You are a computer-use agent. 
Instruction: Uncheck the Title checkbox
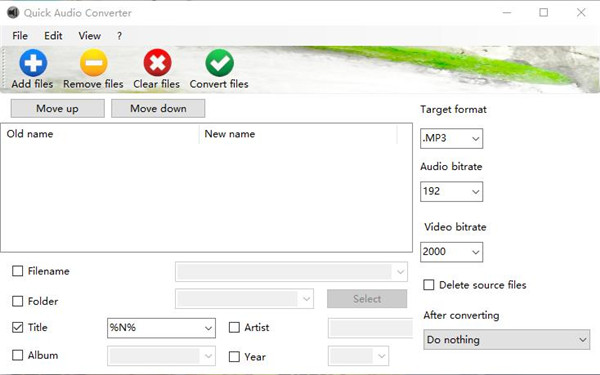(18, 328)
